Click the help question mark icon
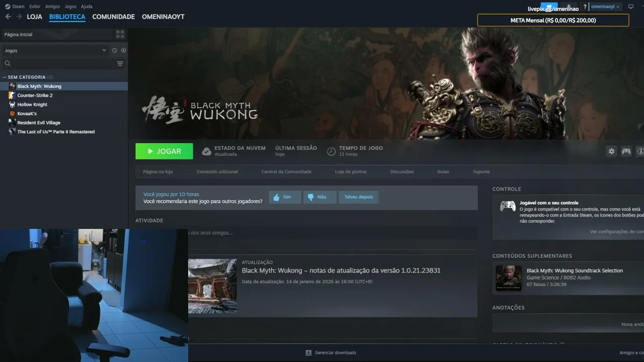 click(585, 7)
